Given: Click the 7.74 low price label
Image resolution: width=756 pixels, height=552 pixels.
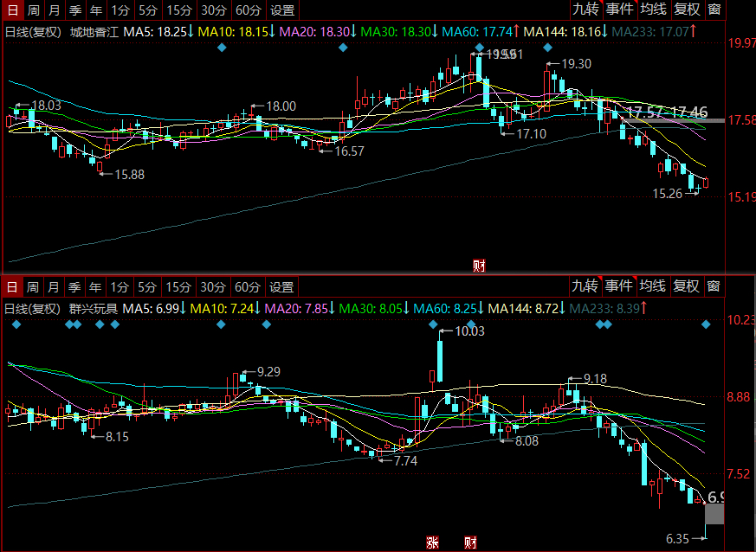Looking at the screenshot, I should [x=405, y=461].
